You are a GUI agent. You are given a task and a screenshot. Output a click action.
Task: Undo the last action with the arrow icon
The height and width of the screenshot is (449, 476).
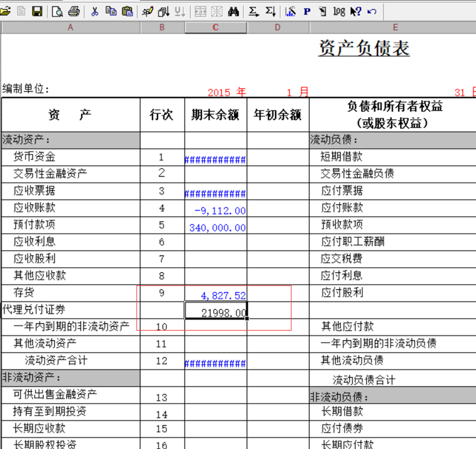[372, 12]
